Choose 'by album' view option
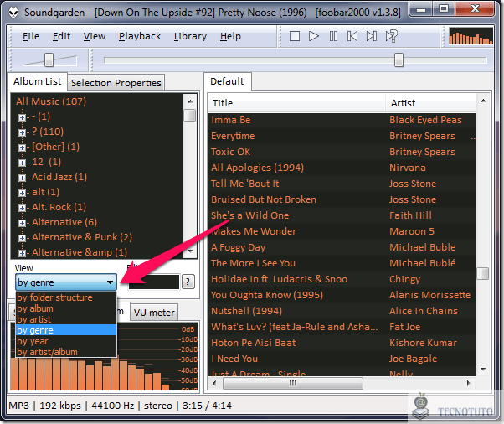Image resolution: width=504 pixels, height=424 pixels. click(x=66, y=308)
